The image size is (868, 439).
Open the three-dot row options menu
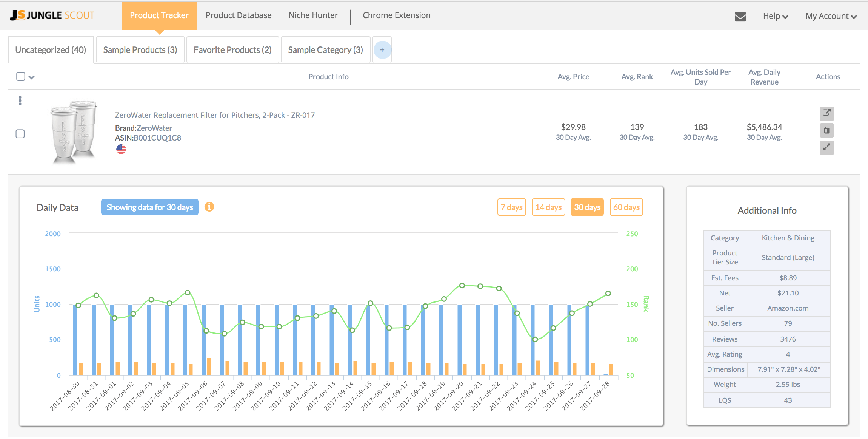(20, 100)
